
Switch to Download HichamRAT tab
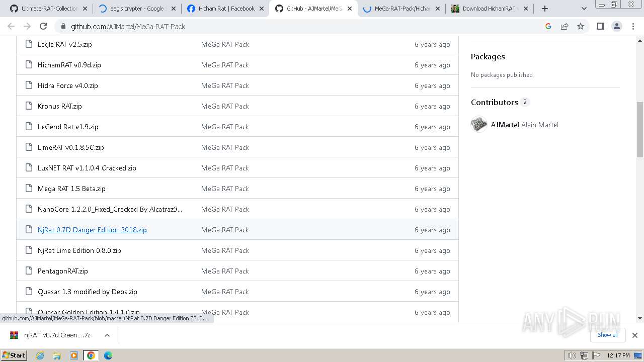pos(490,9)
